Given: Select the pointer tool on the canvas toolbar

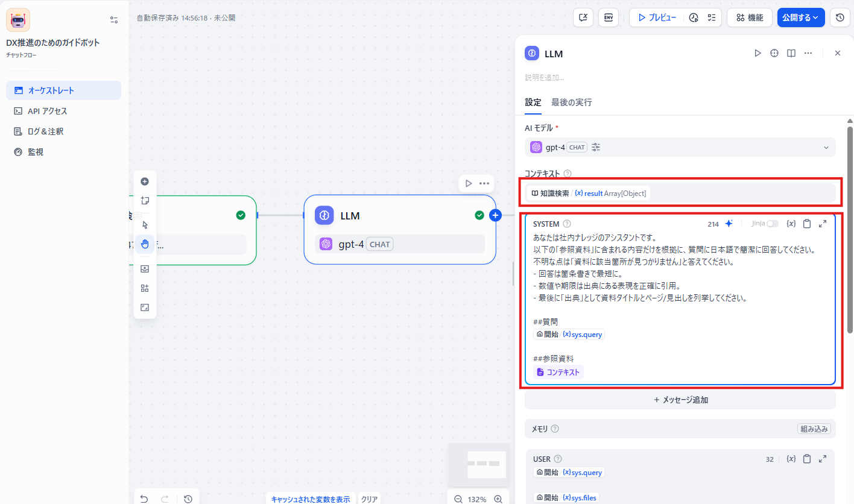Looking at the screenshot, I should 144,224.
